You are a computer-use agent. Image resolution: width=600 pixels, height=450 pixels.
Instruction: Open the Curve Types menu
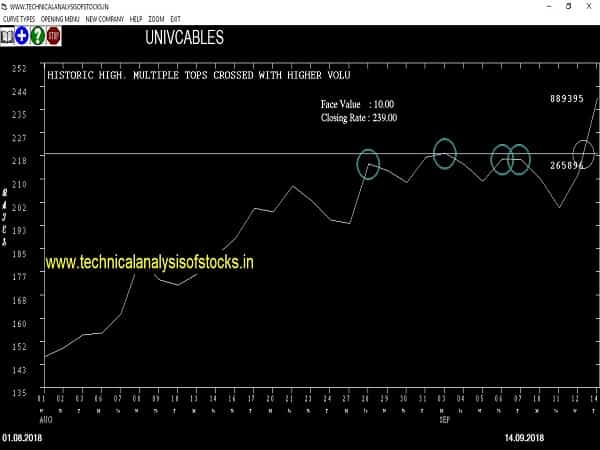tap(19, 19)
